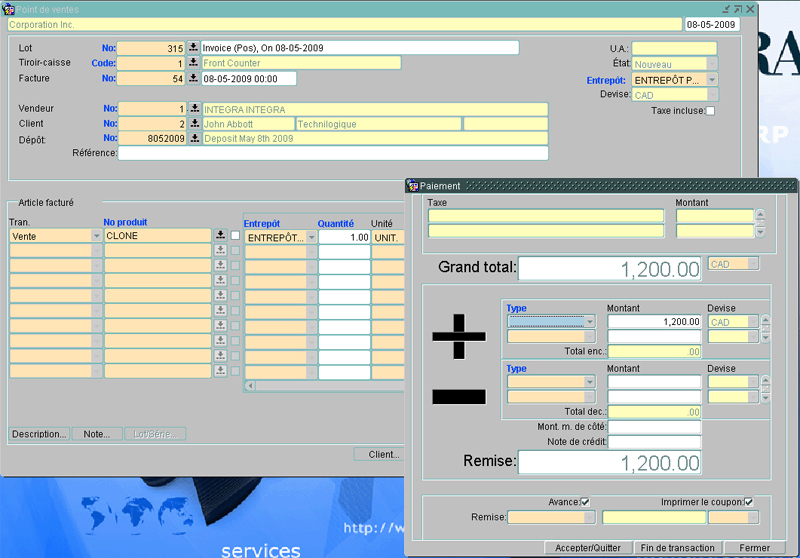Click the Tiroir-caisse code lookup icon

pos(194,63)
